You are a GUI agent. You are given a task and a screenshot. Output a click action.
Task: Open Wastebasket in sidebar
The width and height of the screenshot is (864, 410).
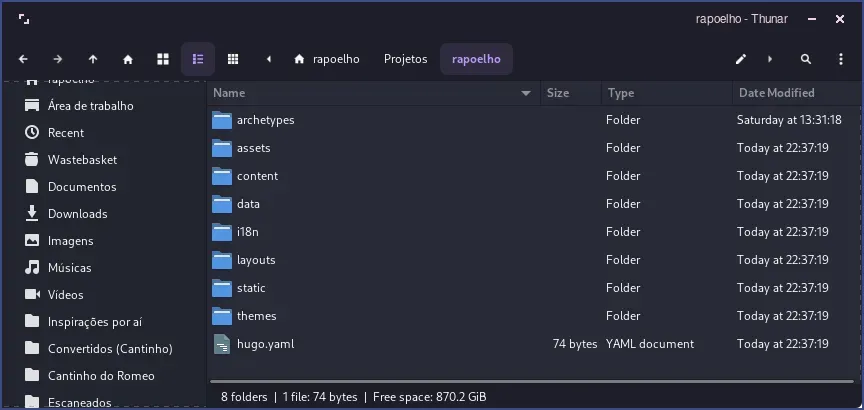82,160
